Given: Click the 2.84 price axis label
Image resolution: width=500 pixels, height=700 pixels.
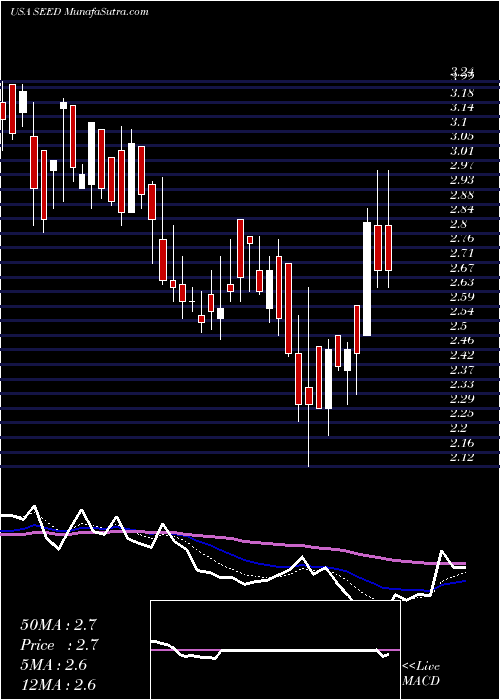Looking at the screenshot, I should (x=462, y=209).
